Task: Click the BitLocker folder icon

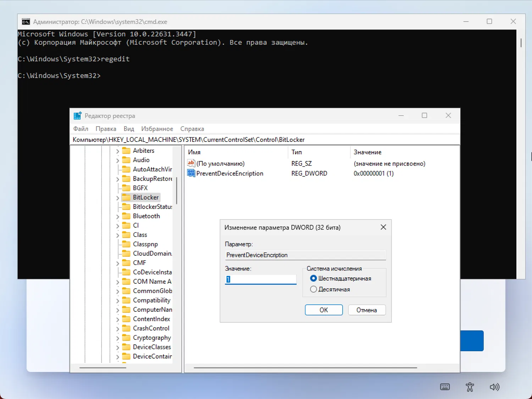Action: (x=126, y=197)
